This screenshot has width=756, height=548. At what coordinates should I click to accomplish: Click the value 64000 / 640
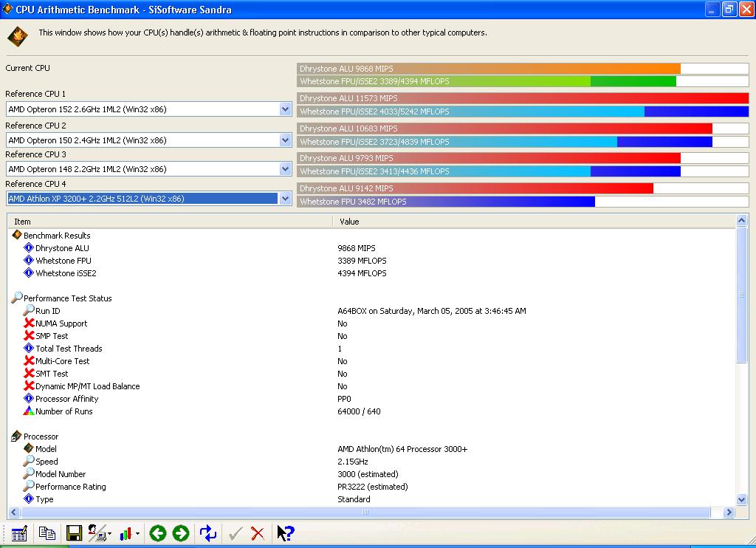pyautogui.click(x=359, y=411)
